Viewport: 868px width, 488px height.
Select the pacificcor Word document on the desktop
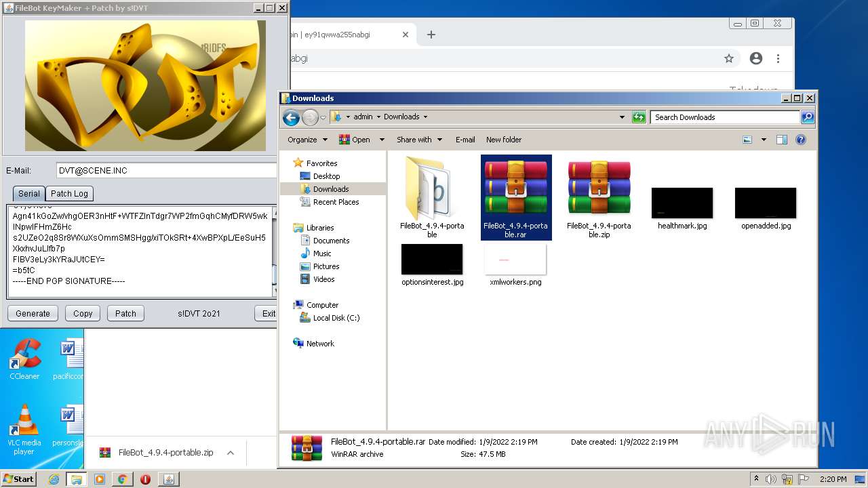pyautogui.click(x=68, y=359)
